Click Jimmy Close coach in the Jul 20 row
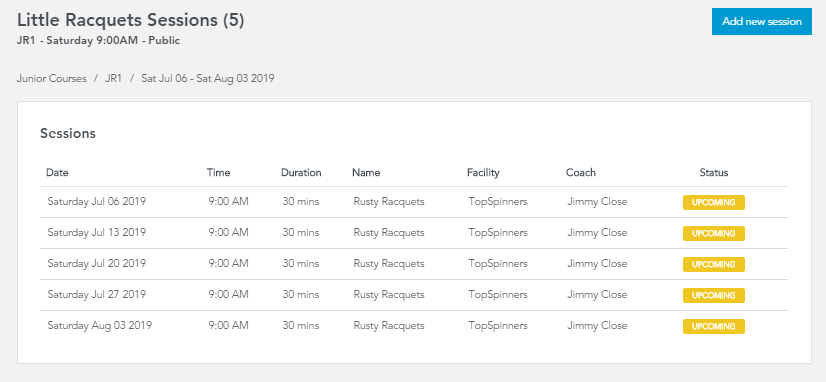826x382 pixels. point(597,264)
